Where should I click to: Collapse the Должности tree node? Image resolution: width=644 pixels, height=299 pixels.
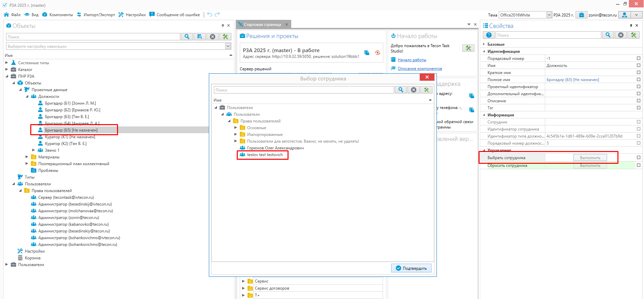[x=27, y=97]
